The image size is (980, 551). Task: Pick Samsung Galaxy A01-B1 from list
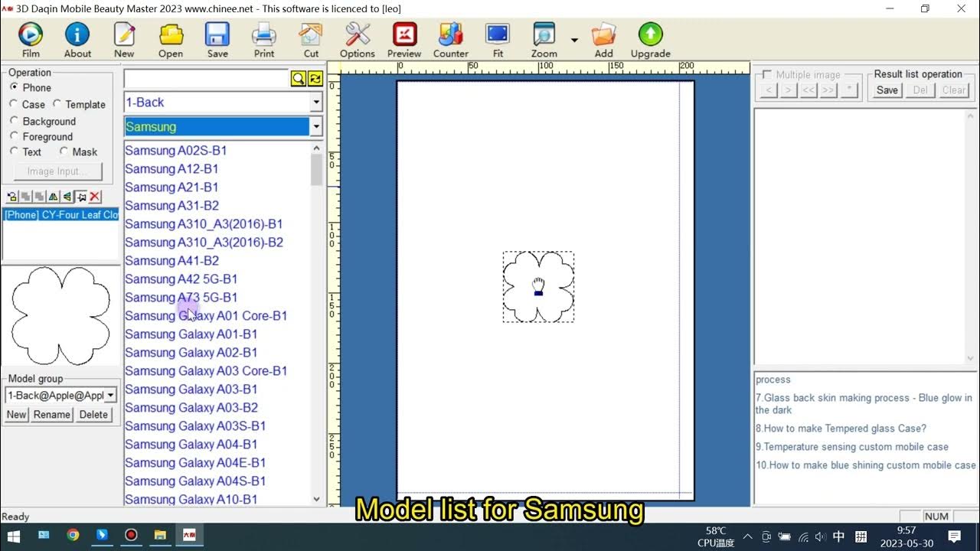click(191, 334)
